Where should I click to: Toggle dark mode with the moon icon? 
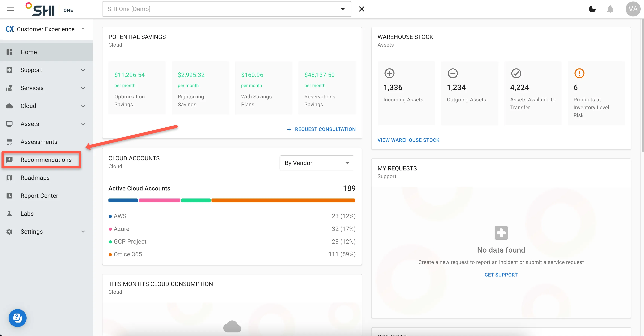coord(592,9)
